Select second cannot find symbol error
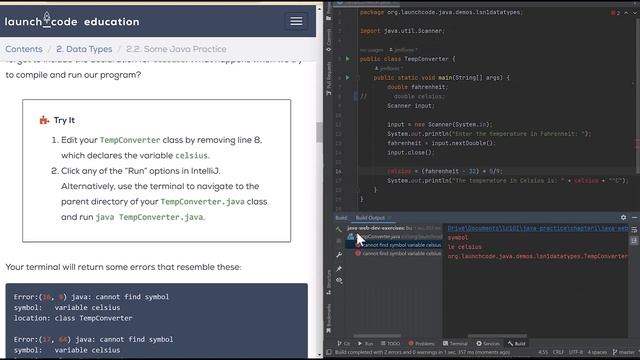640x360 pixels. tap(398, 253)
